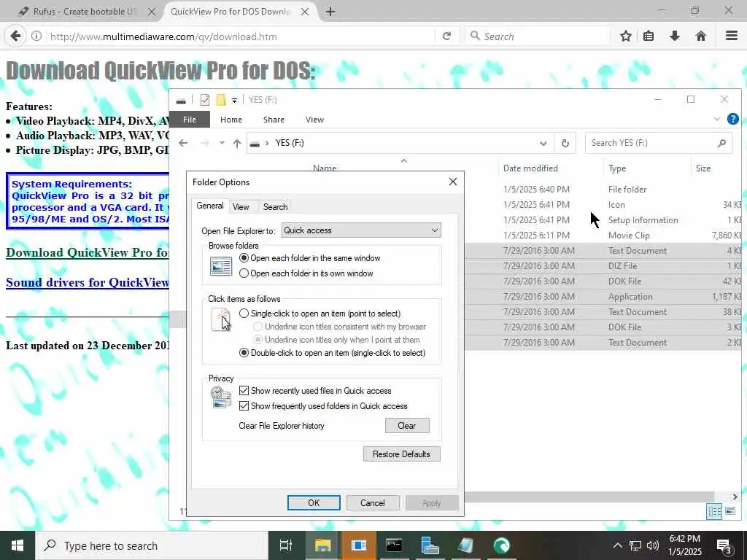Open a new browser tab
The width and height of the screenshot is (747, 560).
point(330,12)
